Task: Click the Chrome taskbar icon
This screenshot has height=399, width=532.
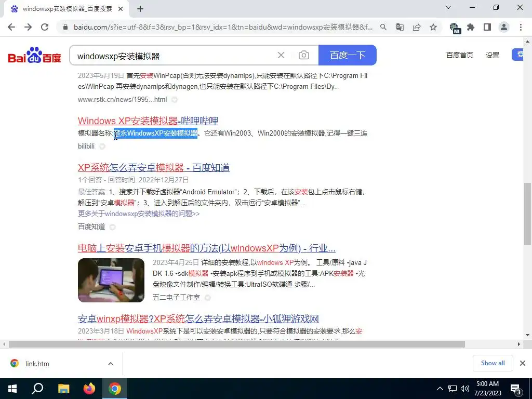Action: (x=115, y=389)
